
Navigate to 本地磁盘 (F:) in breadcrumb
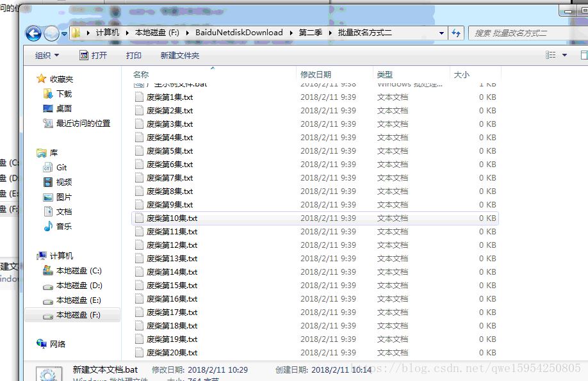click(x=157, y=33)
